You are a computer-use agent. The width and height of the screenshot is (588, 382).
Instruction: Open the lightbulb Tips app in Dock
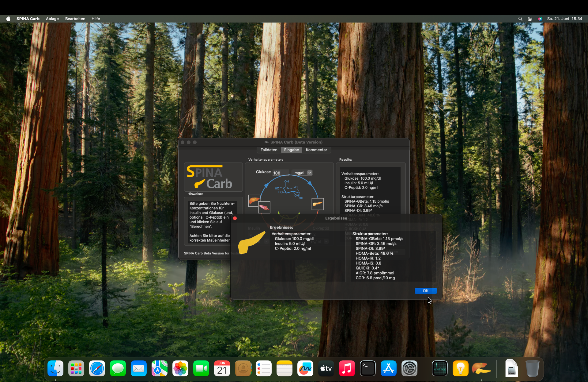click(x=461, y=368)
